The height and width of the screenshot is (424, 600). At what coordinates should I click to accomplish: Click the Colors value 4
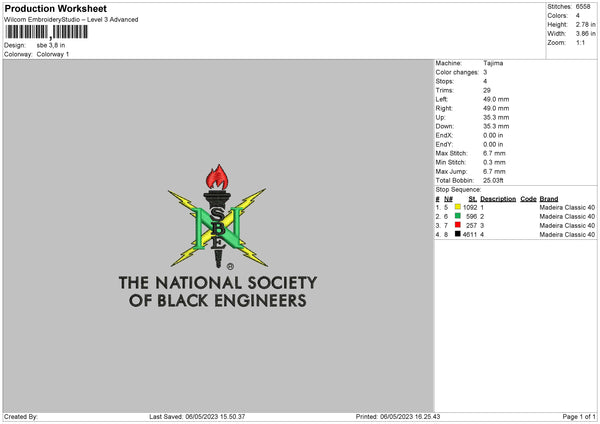577,16
